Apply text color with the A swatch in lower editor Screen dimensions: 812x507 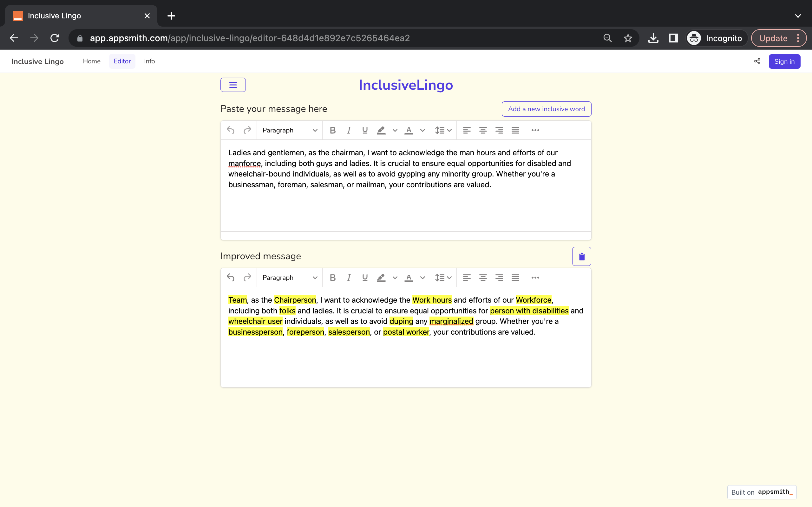pos(409,278)
